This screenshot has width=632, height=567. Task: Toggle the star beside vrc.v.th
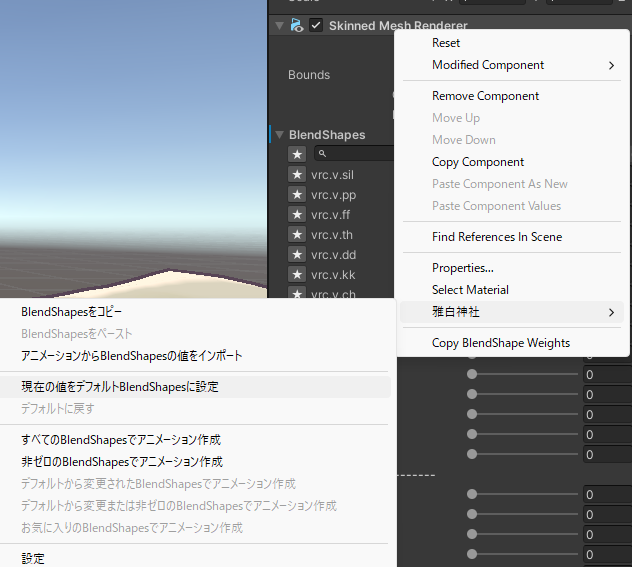pyautogui.click(x=297, y=234)
